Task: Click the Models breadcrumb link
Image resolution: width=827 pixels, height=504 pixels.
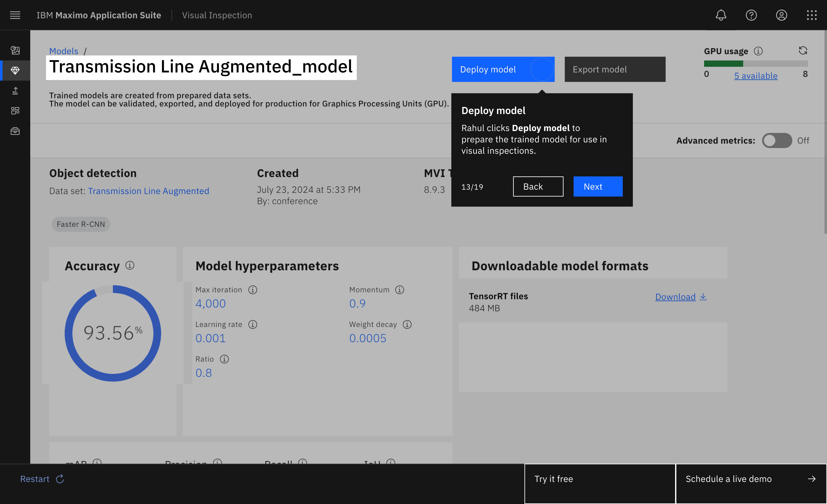Action: pyautogui.click(x=64, y=51)
